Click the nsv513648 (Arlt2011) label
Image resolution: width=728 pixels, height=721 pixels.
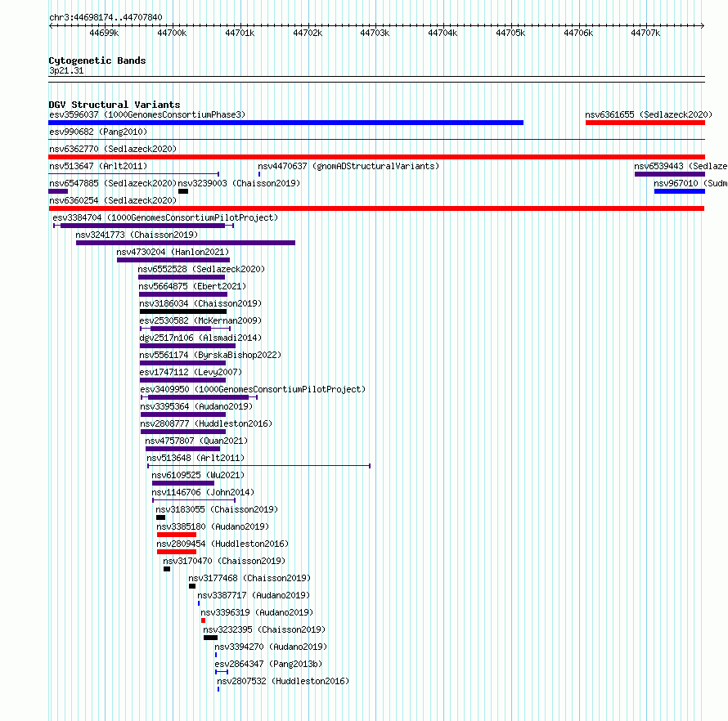click(195, 458)
